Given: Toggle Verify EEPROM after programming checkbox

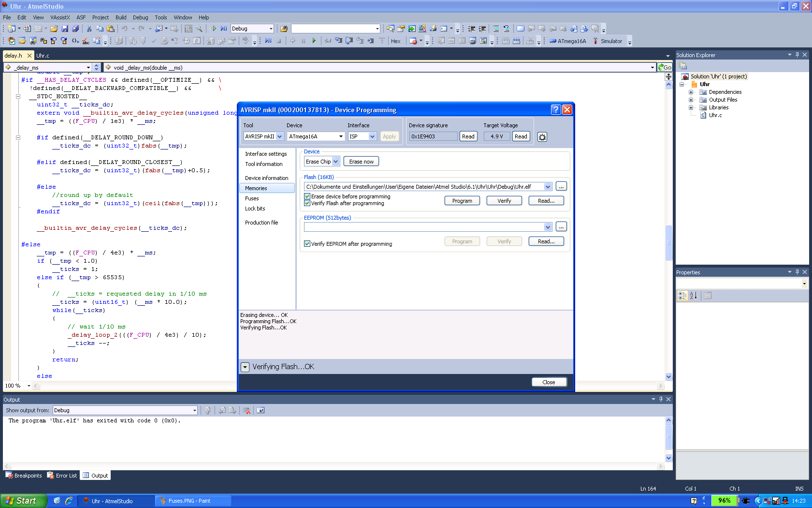Looking at the screenshot, I should click(x=307, y=244).
